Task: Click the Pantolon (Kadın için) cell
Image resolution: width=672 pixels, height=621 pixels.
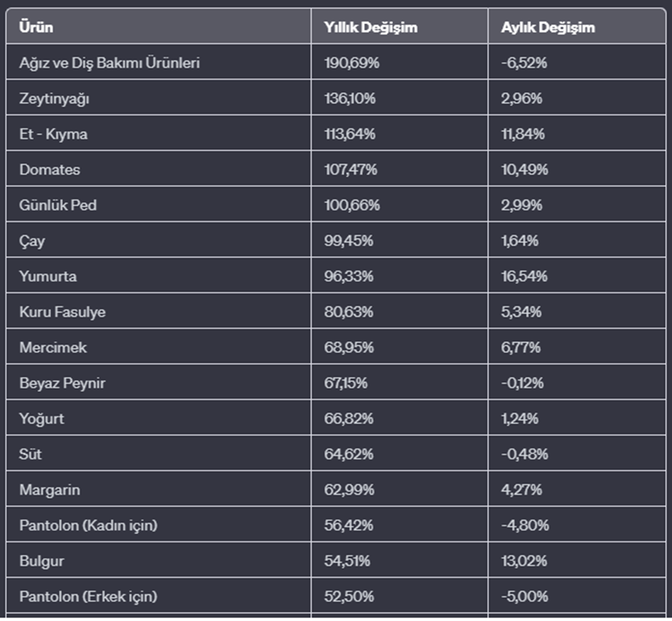Action: [88, 526]
